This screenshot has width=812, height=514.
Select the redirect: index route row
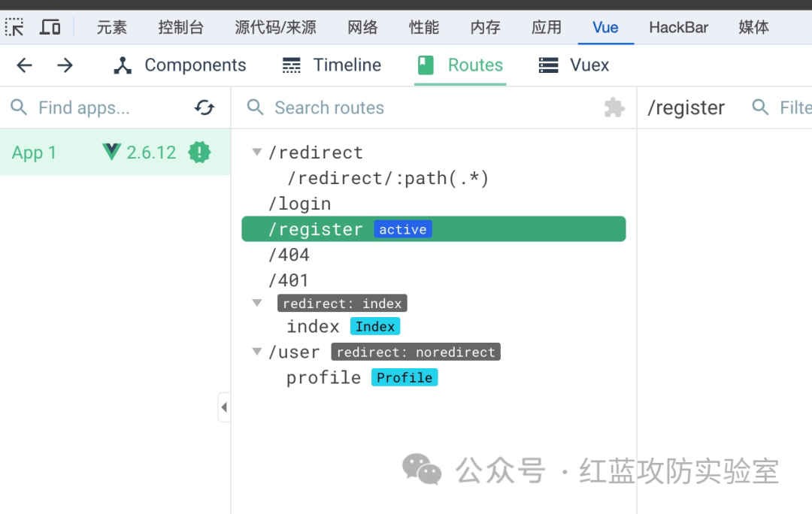(x=342, y=303)
